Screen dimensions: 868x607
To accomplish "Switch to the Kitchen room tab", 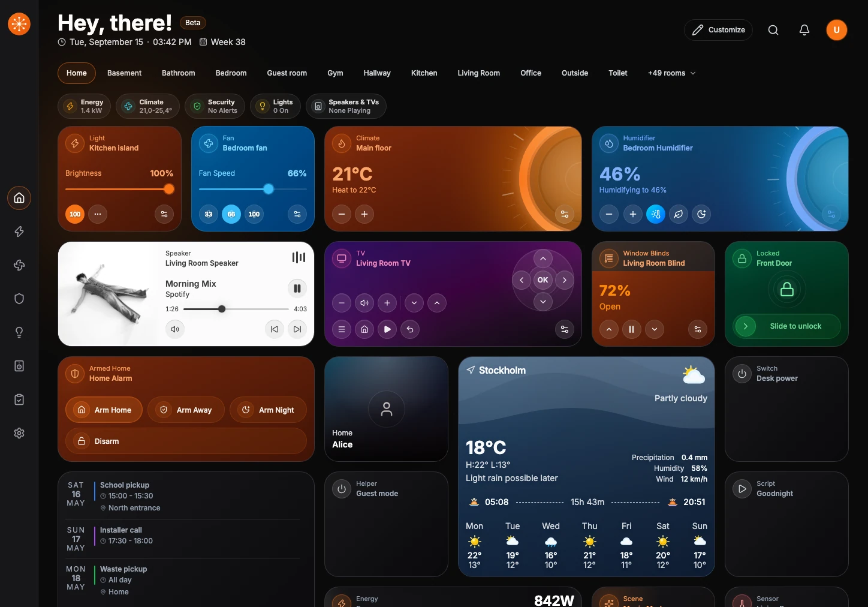I will pos(424,73).
